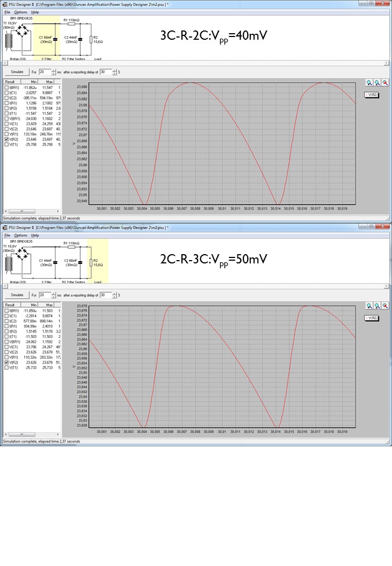Select highlighted load resistor R2 in 2C-R-3C schematic
This screenshot has width=392, height=566.
click(x=91, y=263)
